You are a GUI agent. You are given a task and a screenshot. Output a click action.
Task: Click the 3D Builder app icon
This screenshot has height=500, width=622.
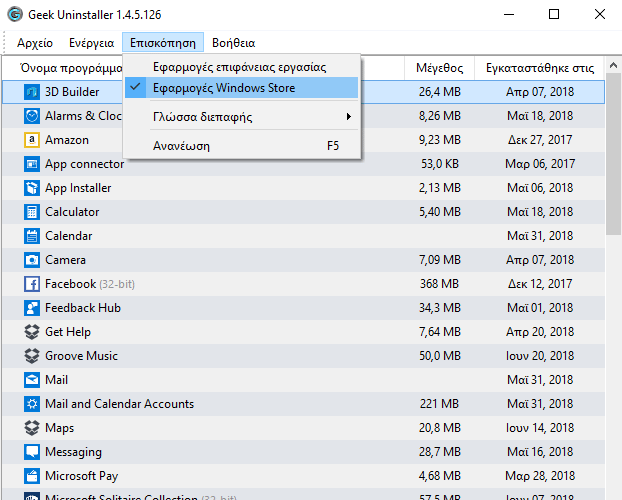32,92
